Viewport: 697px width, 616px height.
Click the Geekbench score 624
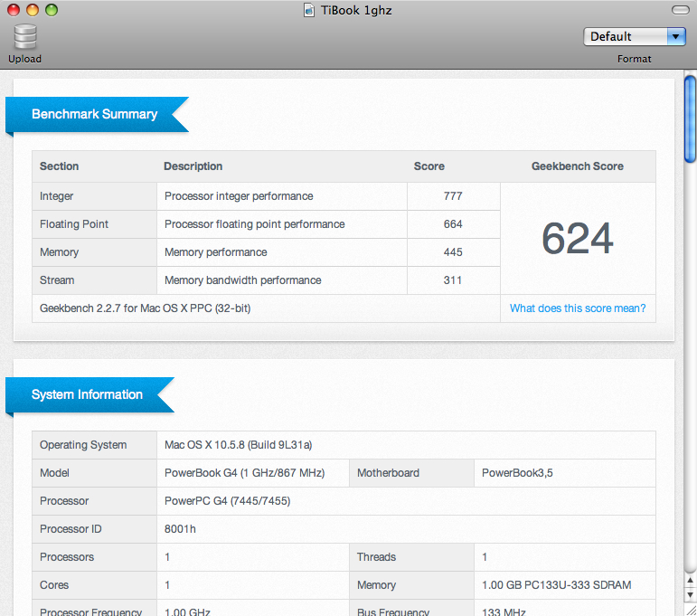tap(578, 239)
